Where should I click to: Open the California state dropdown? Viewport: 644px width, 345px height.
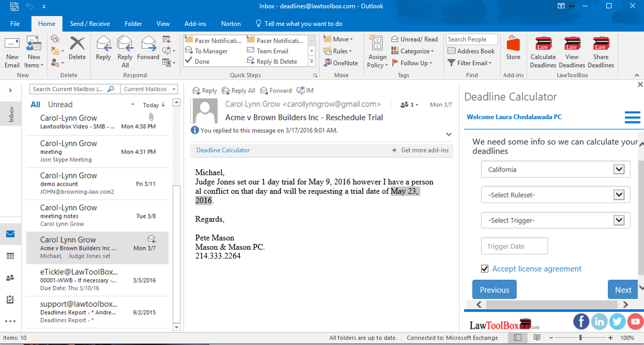pyautogui.click(x=555, y=170)
